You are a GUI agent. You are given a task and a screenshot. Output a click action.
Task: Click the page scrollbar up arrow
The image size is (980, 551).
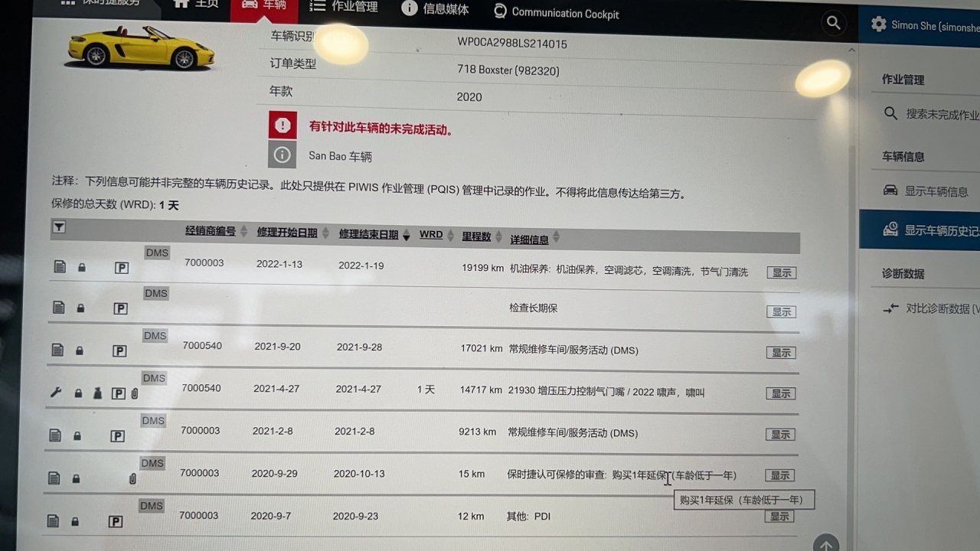point(851,51)
